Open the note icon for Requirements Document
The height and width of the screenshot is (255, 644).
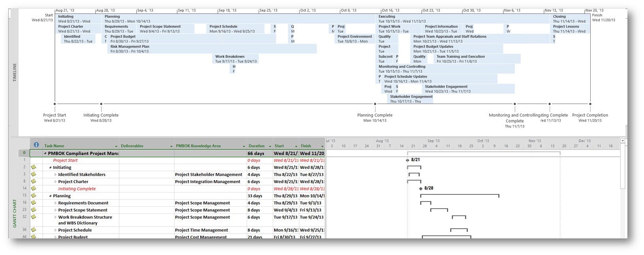click(34, 203)
